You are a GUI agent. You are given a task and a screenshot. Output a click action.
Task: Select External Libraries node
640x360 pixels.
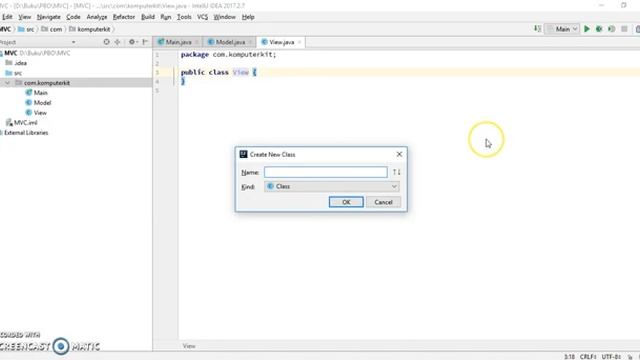coord(25,133)
